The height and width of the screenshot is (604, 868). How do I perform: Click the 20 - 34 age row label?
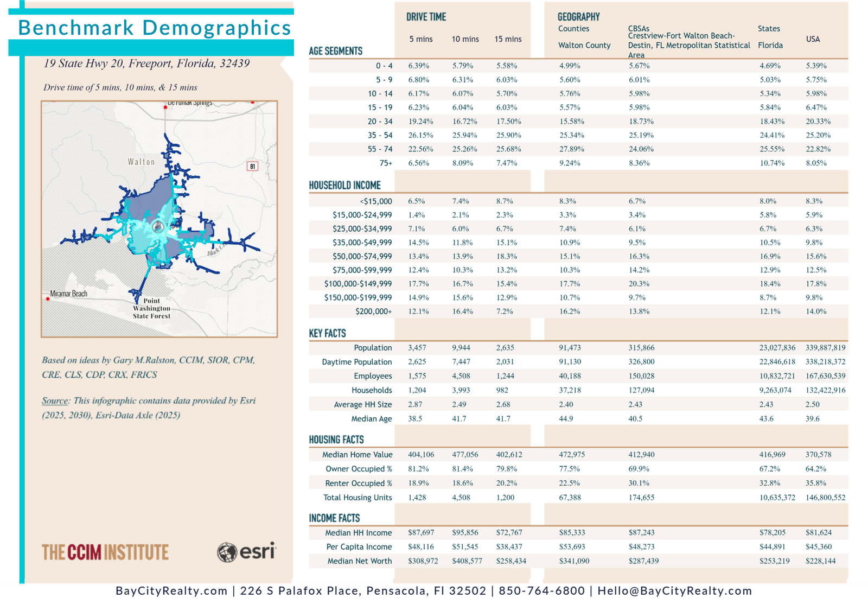click(x=380, y=122)
